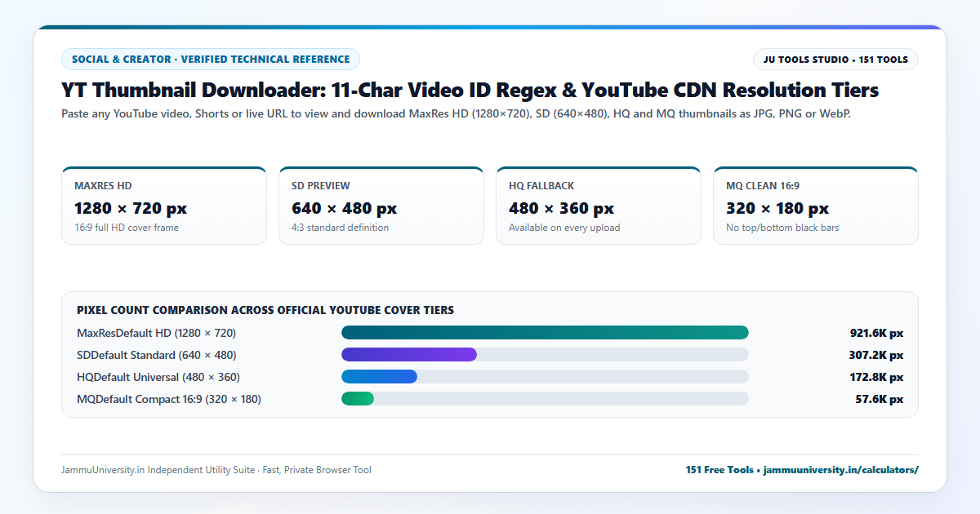Click the MQDefault Compact 16:9 label
This screenshot has width=980, height=514.
[x=169, y=399]
